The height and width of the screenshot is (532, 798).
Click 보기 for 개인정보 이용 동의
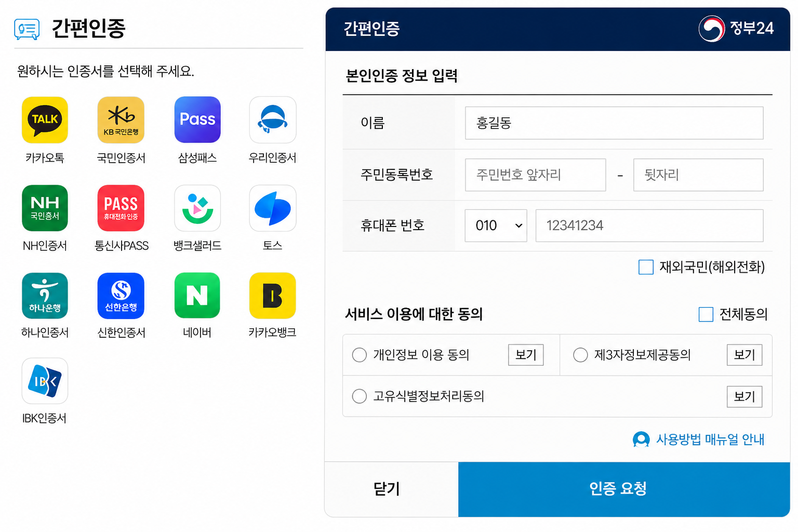point(526,355)
